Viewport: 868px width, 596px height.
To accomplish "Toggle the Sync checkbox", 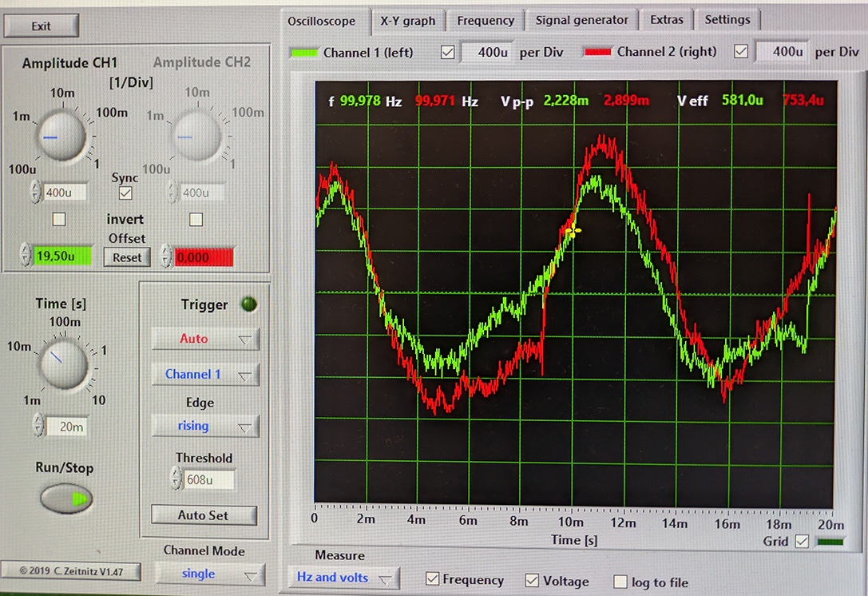I will tap(125, 193).
